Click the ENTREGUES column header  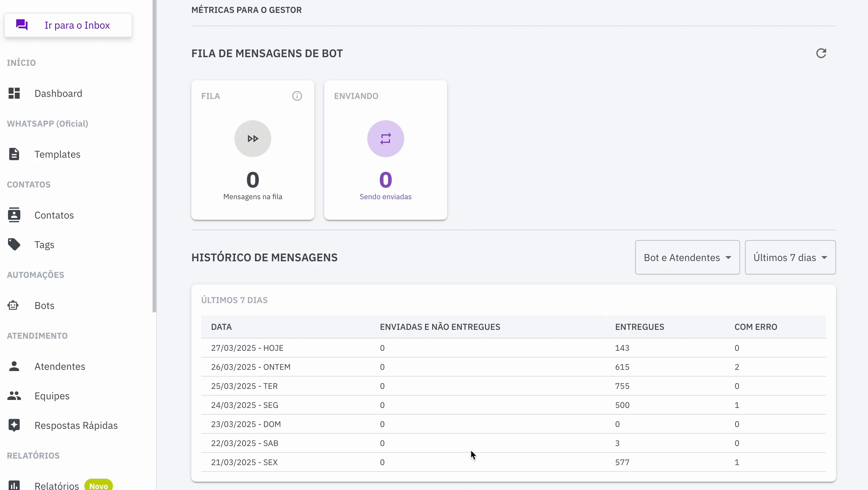tap(639, 327)
